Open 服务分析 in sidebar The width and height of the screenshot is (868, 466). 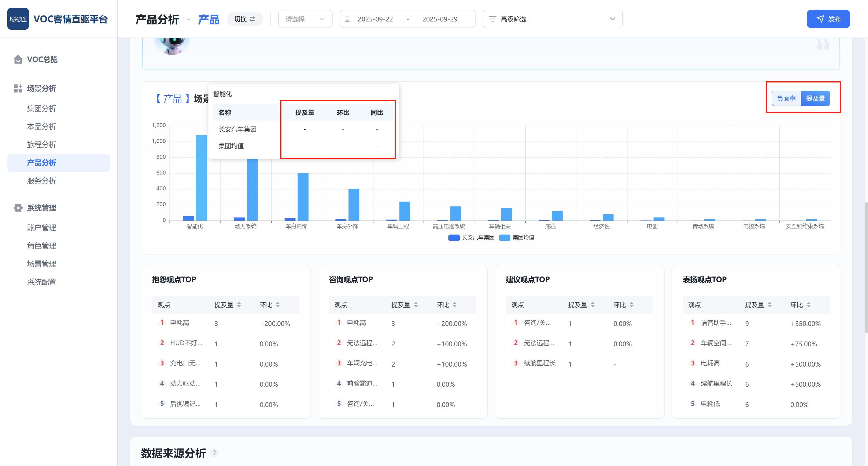[42, 181]
